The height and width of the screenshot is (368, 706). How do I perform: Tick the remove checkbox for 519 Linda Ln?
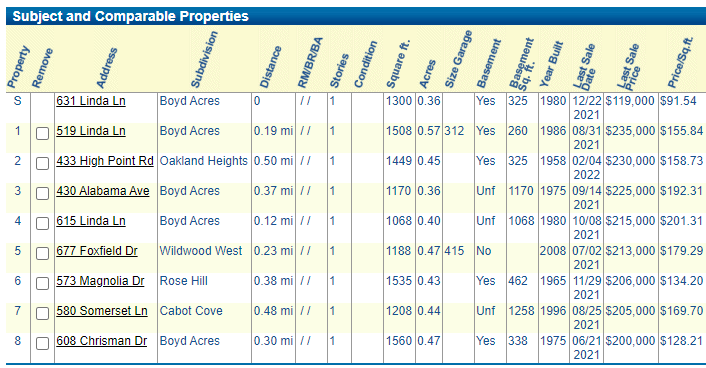point(42,133)
